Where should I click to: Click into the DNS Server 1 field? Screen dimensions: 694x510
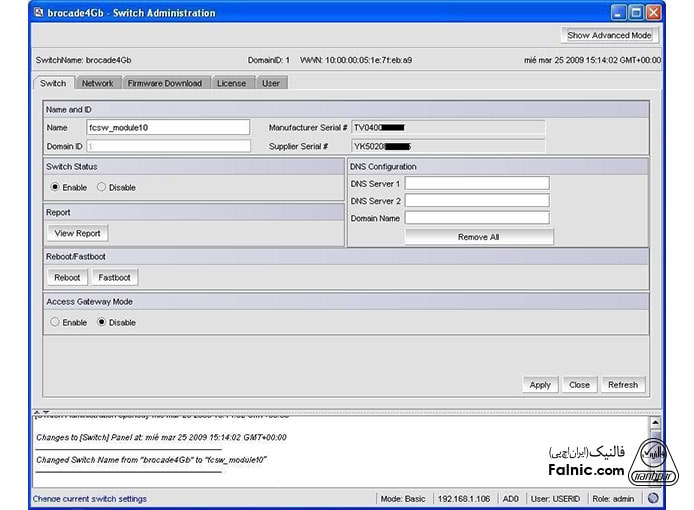(x=476, y=183)
